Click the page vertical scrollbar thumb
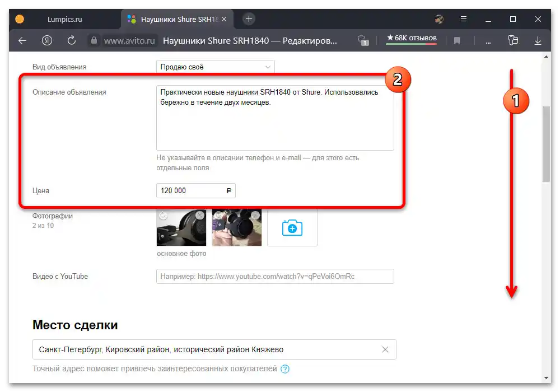The height and width of the screenshot is (392, 560). click(x=546, y=144)
